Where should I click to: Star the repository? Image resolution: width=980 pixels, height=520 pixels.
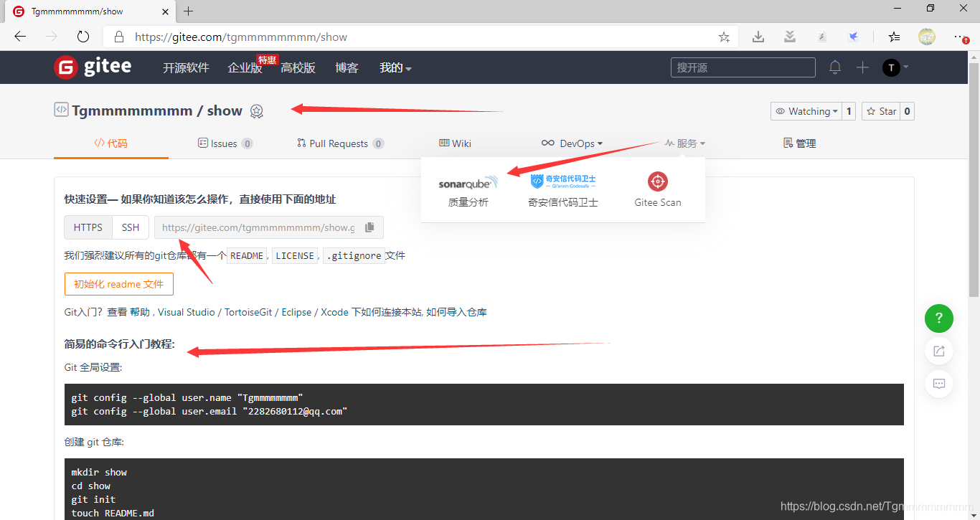880,111
